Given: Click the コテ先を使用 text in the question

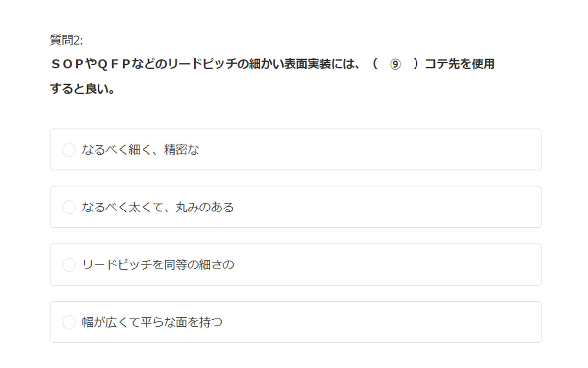Looking at the screenshot, I should point(460,64).
